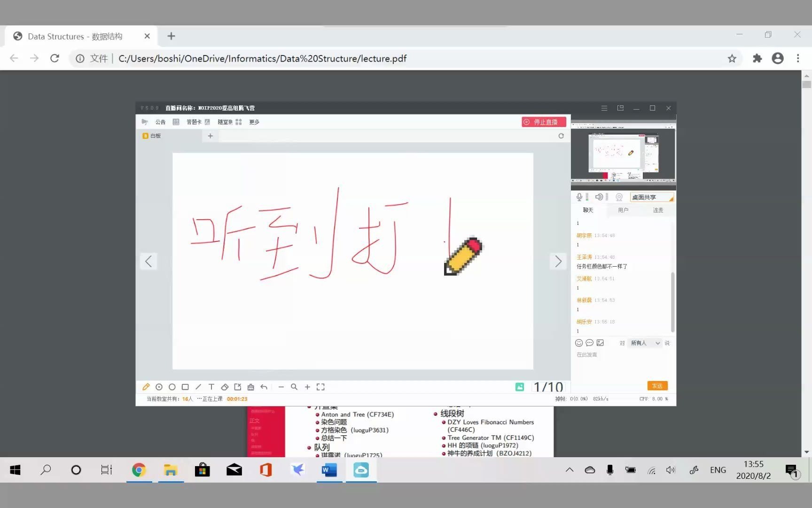The height and width of the screenshot is (508, 812).
Task: Click the page counter 1/10
Action: [x=548, y=387]
